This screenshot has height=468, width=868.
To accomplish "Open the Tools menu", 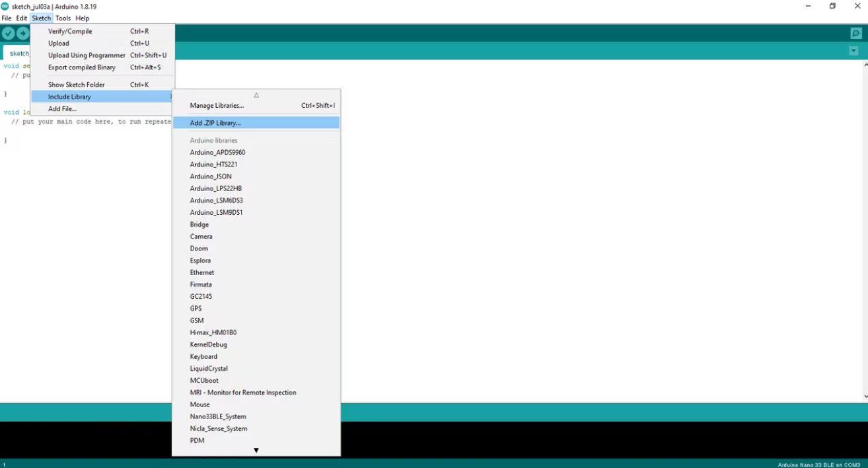I will click(x=63, y=18).
